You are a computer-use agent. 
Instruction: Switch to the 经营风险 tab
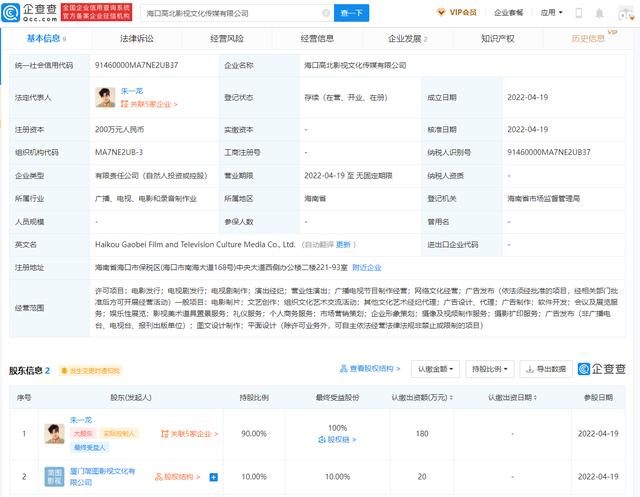227,39
